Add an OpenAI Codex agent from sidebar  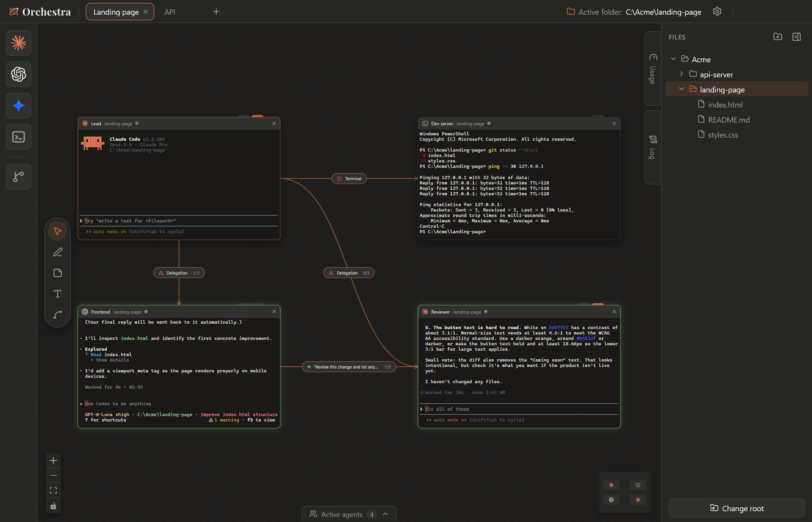click(19, 74)
